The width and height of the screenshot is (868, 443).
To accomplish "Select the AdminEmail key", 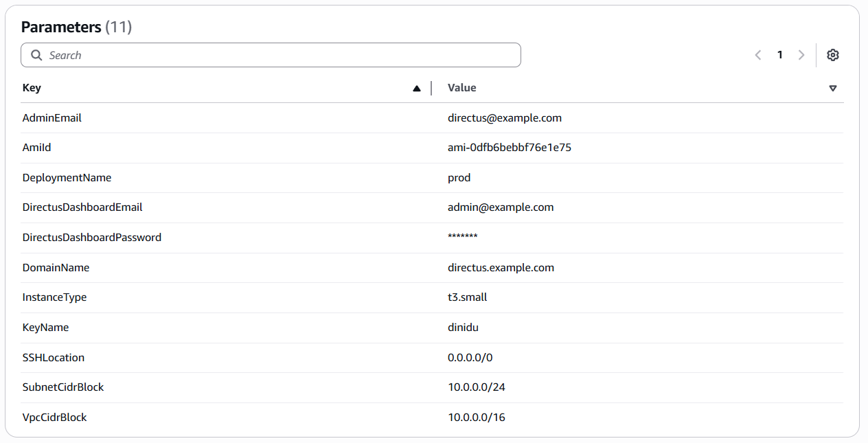I will (x=52, y=118).
